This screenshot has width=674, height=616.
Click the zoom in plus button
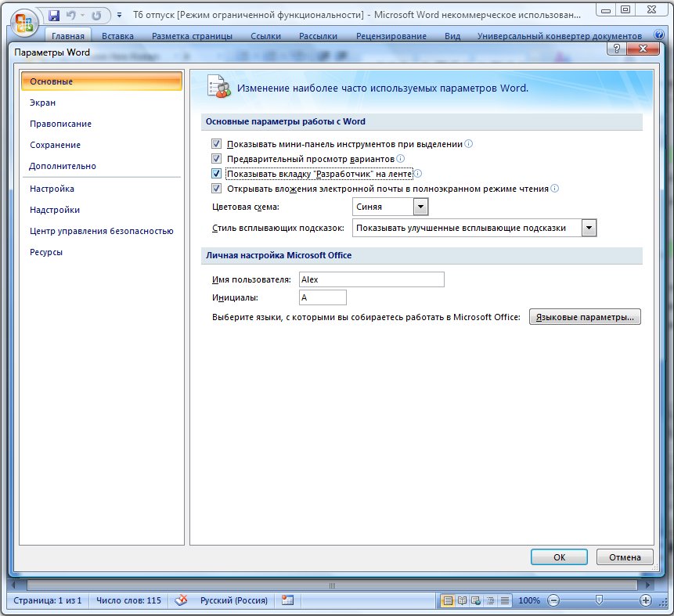coord(645,600)
